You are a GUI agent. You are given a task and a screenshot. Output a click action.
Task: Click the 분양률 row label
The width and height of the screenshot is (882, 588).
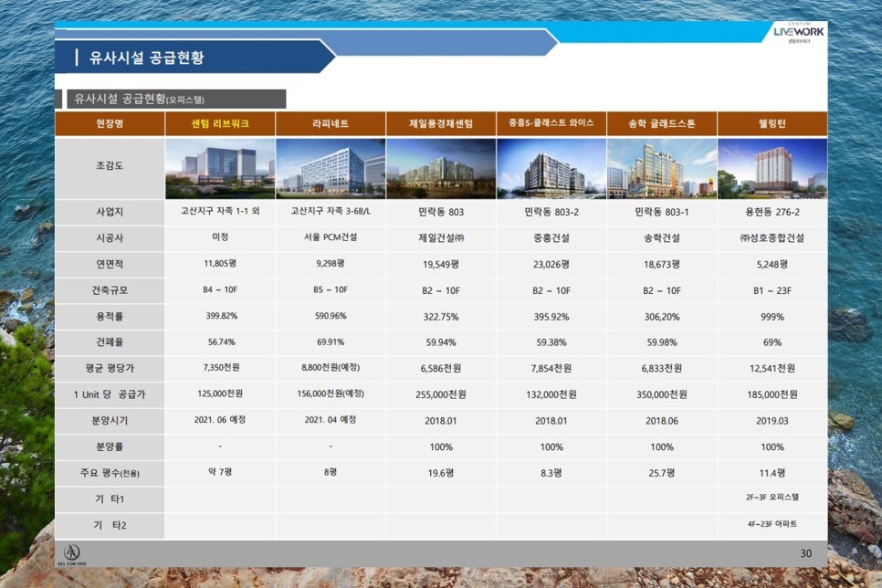click(110, 446)
